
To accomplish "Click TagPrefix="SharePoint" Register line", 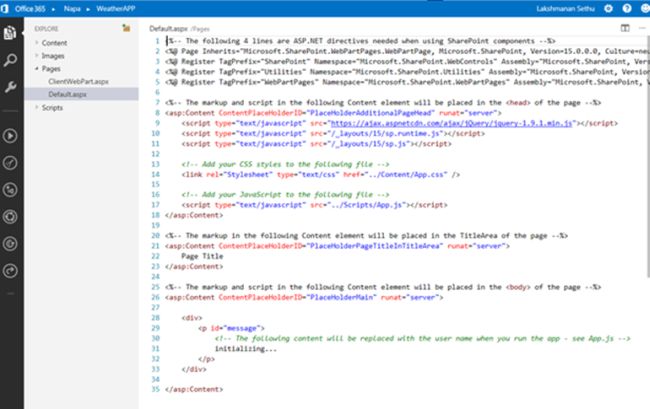I will (x=406, y=62).
